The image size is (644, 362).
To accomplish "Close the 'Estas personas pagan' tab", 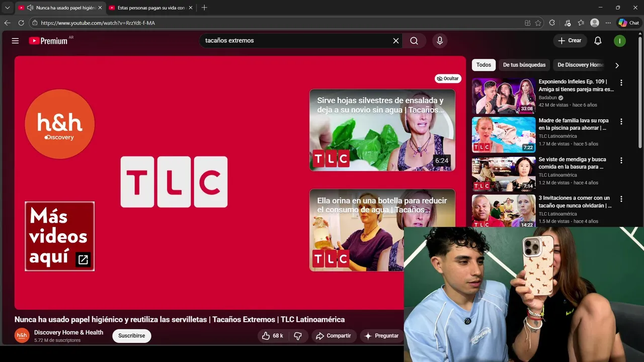I will click(191, 8).
